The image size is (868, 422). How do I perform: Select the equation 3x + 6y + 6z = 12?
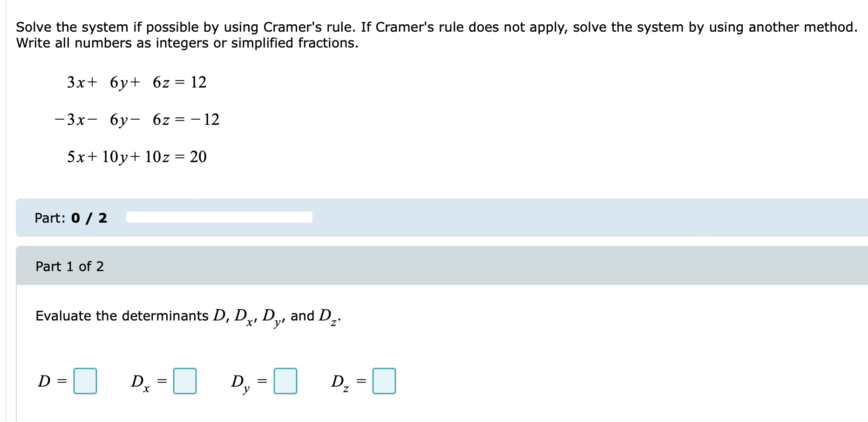point(136,82)
